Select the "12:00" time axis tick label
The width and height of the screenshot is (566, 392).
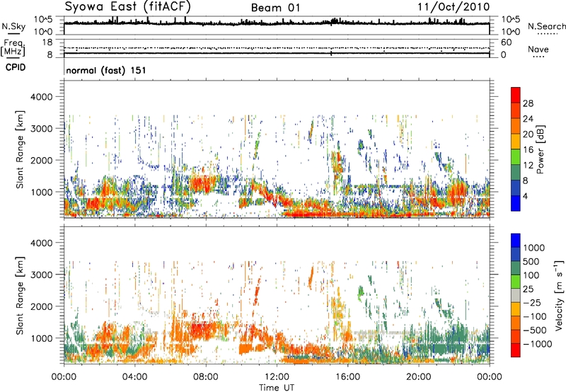277,377
